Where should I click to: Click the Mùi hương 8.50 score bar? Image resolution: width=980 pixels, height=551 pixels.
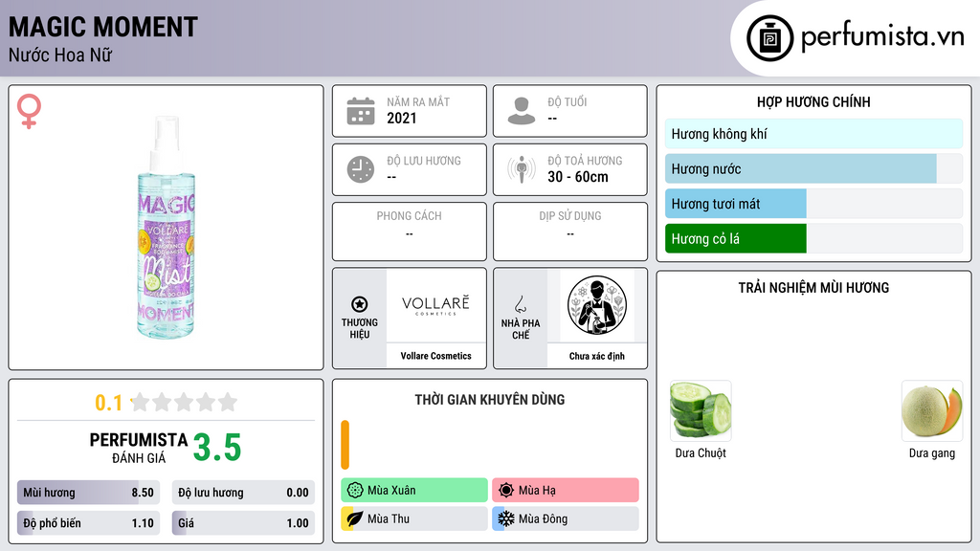click(88, 493)
